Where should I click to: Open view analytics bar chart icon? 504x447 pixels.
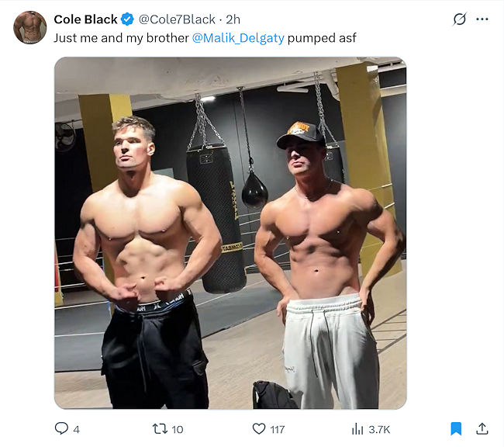tap(357, 428)
